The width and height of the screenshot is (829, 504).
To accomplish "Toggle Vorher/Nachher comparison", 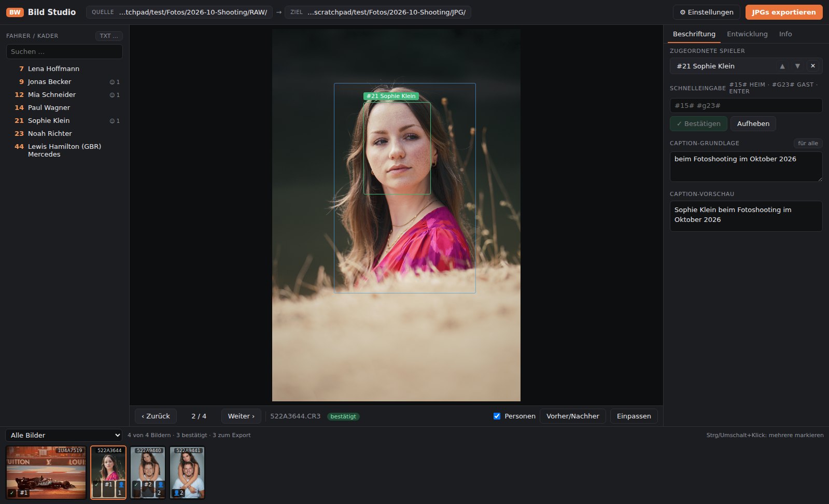I will [x=572, y=416].
